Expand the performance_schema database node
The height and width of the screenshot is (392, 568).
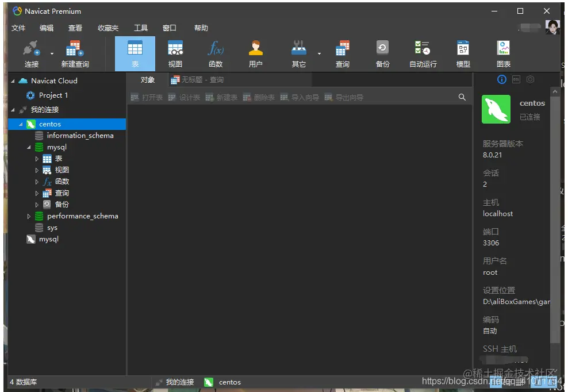(29, 216)
